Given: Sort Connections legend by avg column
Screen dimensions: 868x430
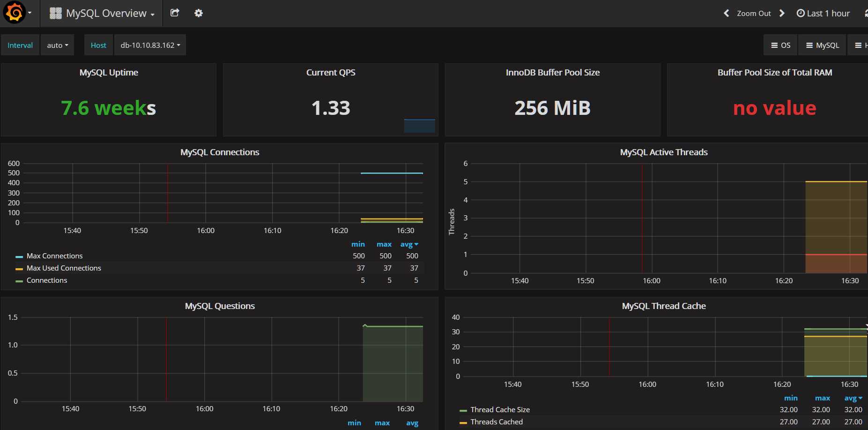Looking at the screenshot, I should [409, 244].
